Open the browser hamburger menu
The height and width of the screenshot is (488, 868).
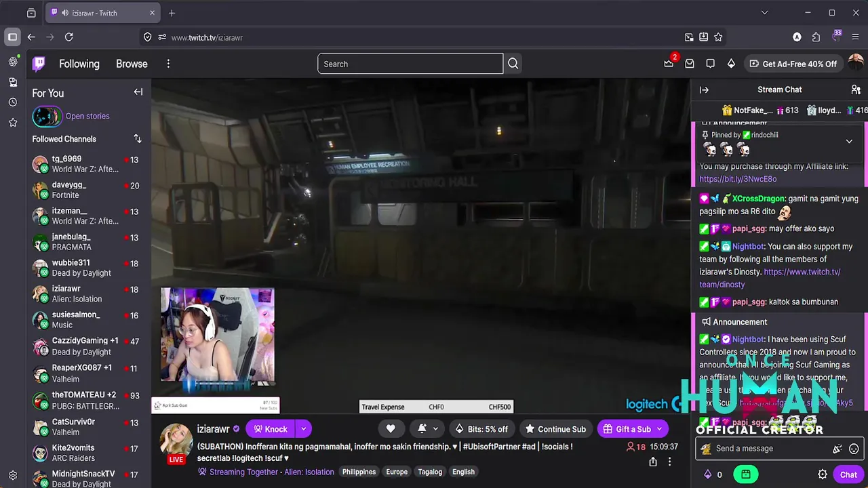(856, 37)
